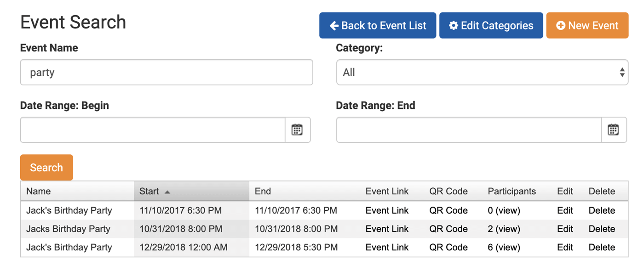Click the plus icon on New Event

click(561, 25)
